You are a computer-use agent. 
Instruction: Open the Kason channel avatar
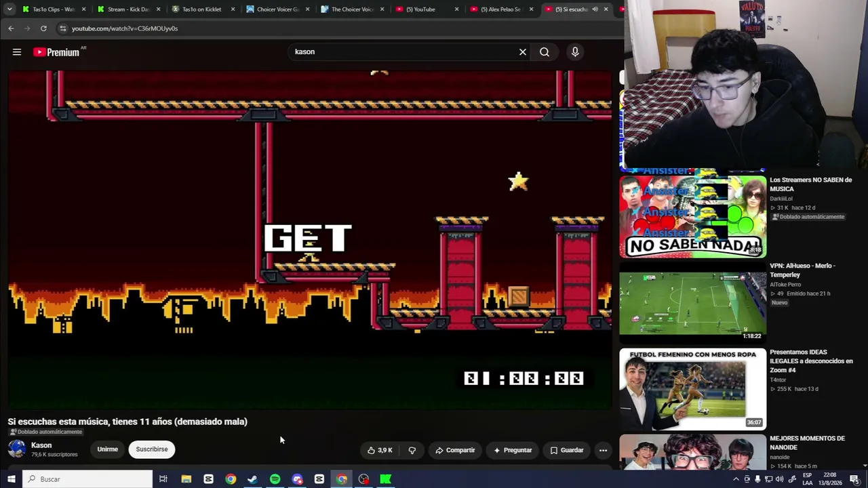(x=17, y=449)
